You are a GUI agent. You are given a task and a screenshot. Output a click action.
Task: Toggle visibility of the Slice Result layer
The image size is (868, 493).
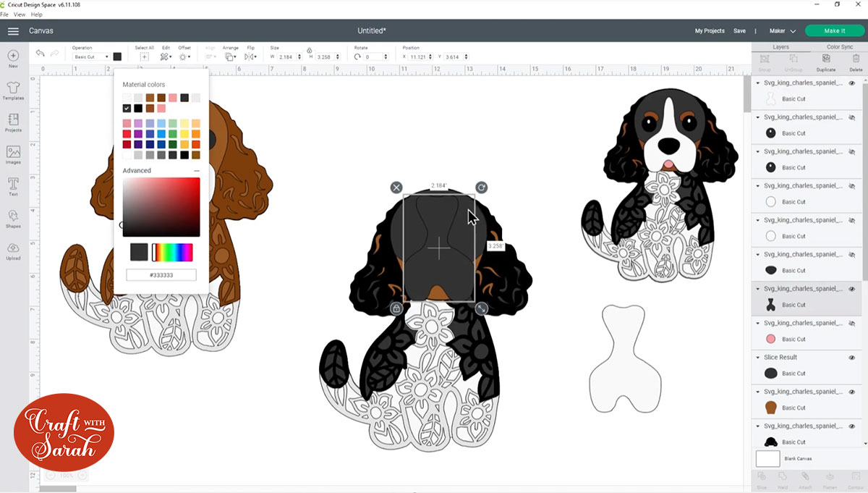point(851,358)
